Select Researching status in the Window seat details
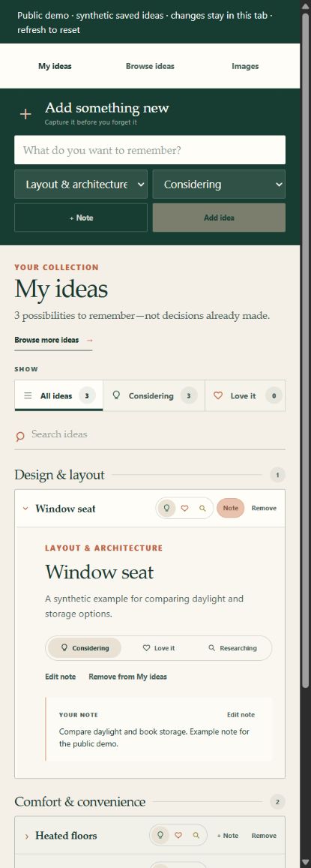This screenshot has height=868, width=311. coord(232,647)
